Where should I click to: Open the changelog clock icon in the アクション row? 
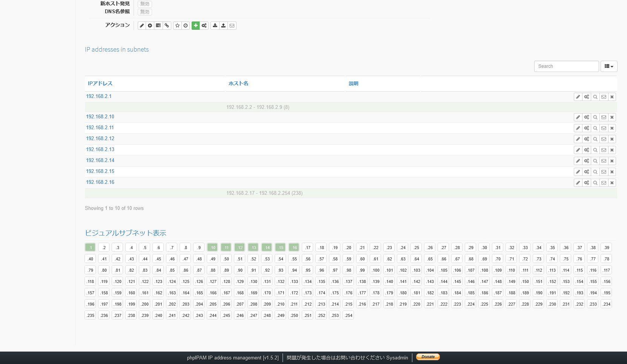pos(186,26)
